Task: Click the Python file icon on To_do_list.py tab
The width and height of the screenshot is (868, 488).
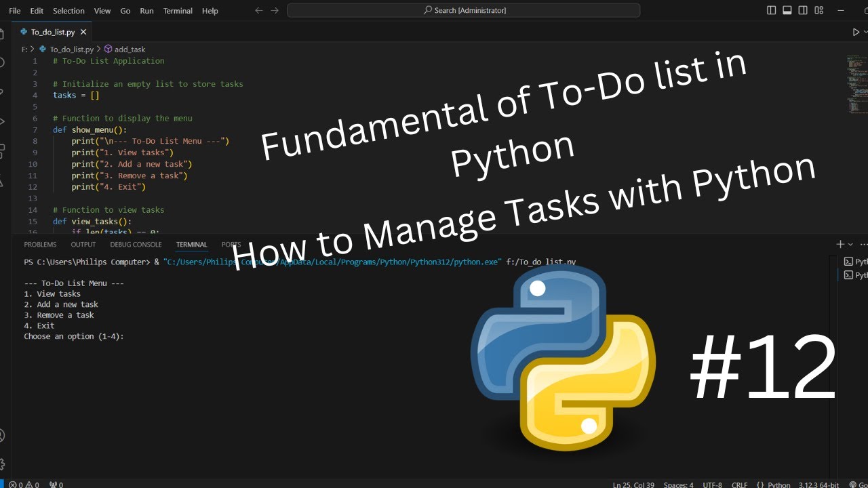Action: pos(24,32)
